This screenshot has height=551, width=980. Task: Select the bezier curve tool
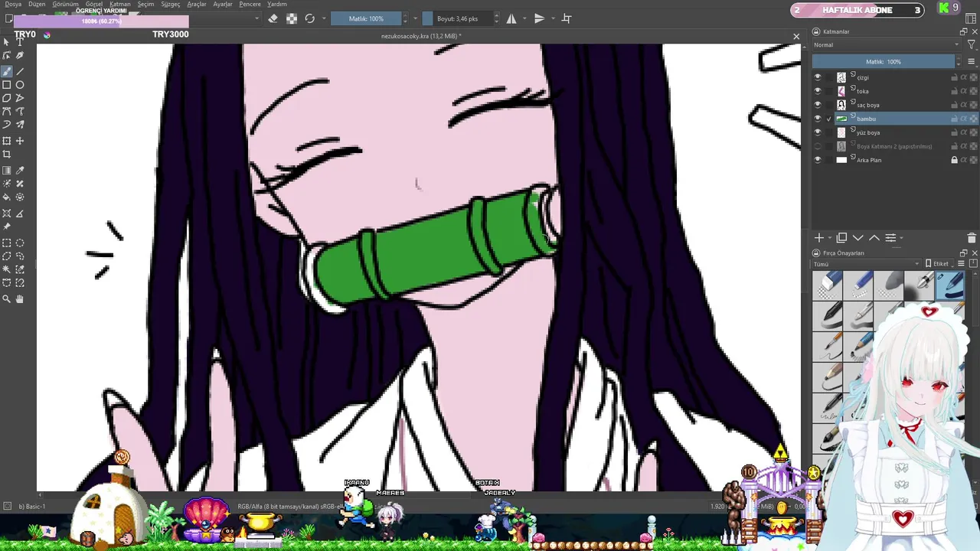click(x=7, y=111)
